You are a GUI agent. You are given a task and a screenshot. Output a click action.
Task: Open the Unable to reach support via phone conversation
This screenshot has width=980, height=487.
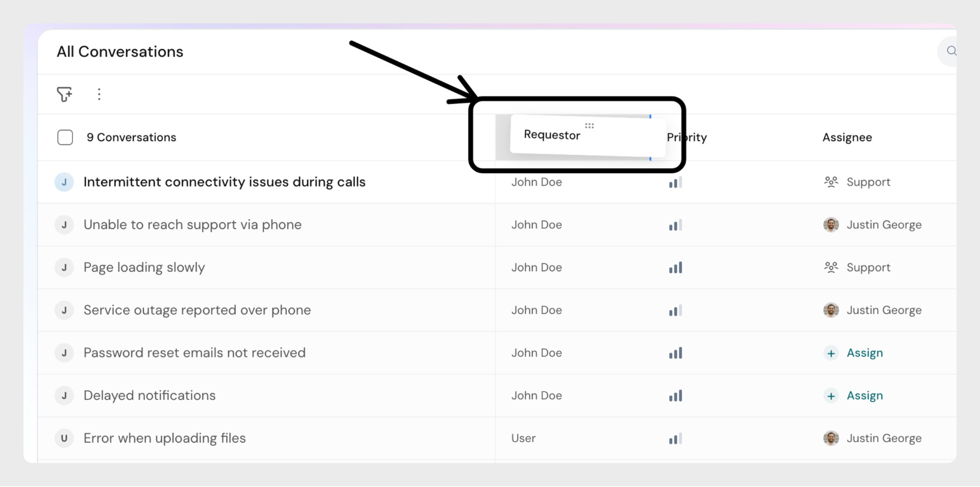coord(192,225)
